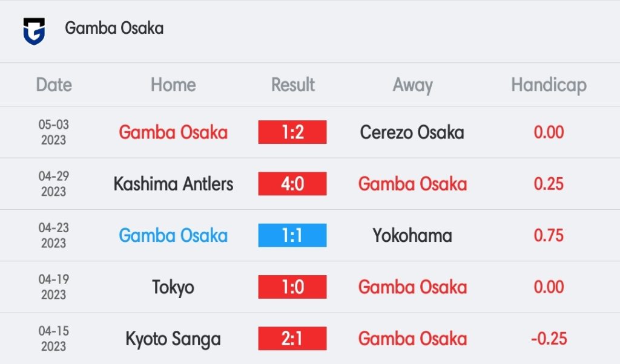This screenshot has width=620, height=364.
Task: Select the Home column header
Action: pos(173,85)
